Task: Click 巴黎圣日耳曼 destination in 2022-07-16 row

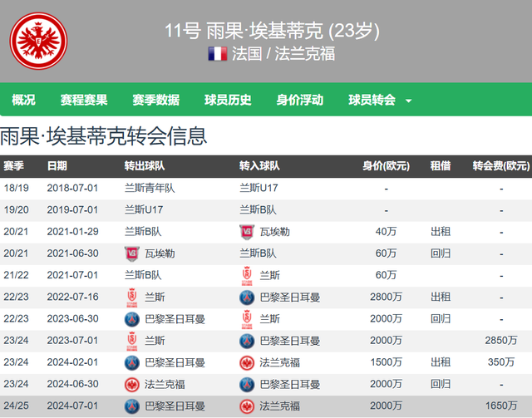Action: tap(290, 298)
